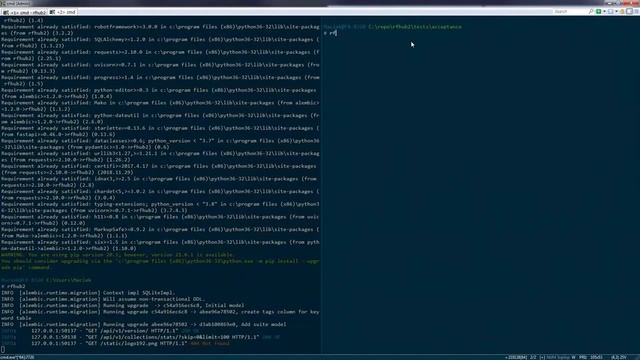
Task: Switch to the second cmd tab
Action: [63, 12]
